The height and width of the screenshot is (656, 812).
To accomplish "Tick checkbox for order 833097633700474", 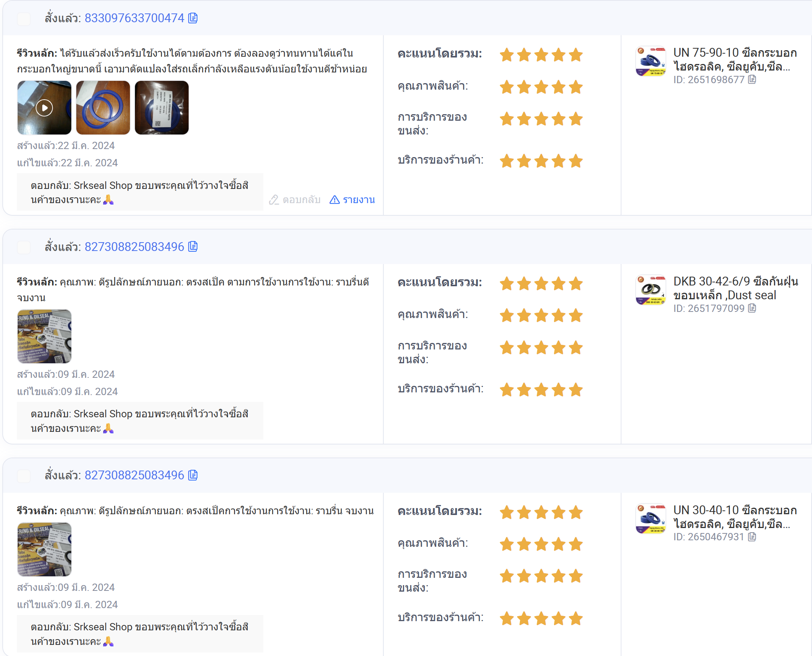I will click(x=24, y=18).
